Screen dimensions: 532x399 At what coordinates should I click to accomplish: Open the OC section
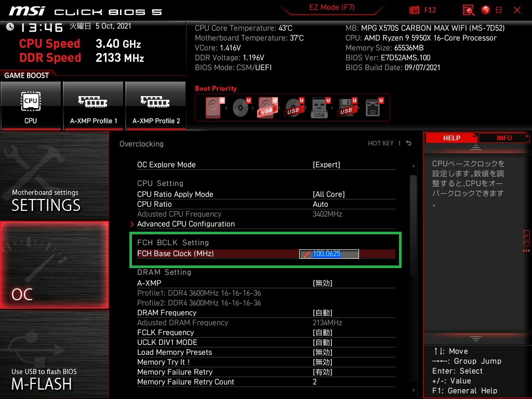point(54,265)
